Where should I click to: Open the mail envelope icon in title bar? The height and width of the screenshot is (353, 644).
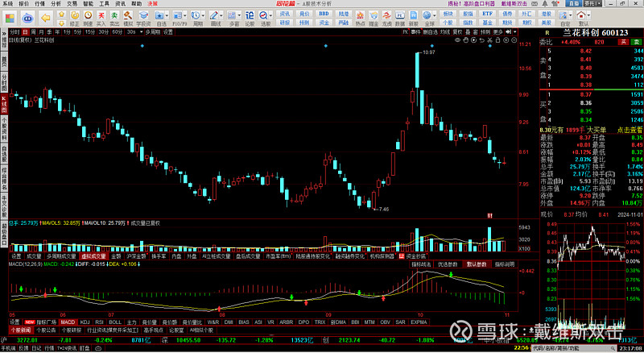click(x=536, y=3)
